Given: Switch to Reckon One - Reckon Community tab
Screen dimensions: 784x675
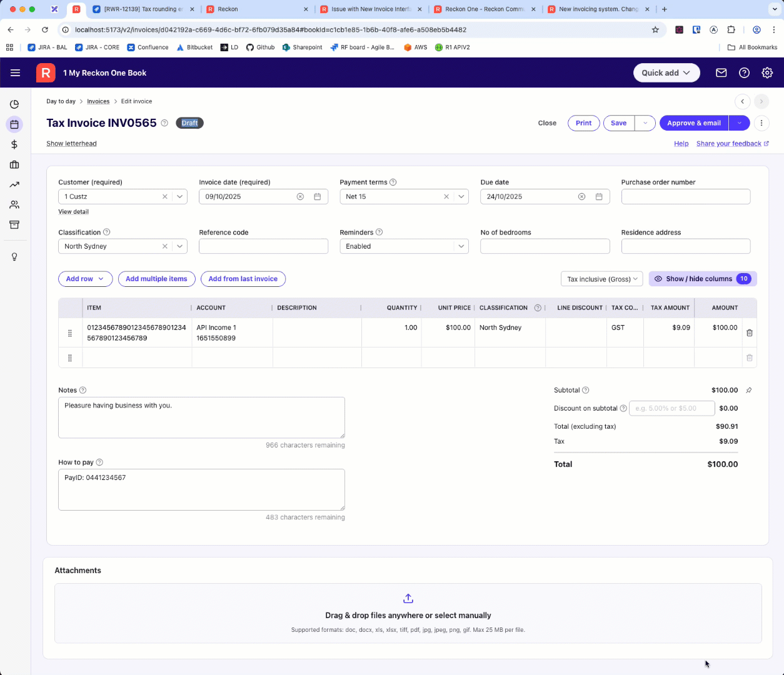Looking at the screenshot, I should click(x=485, y=9).
